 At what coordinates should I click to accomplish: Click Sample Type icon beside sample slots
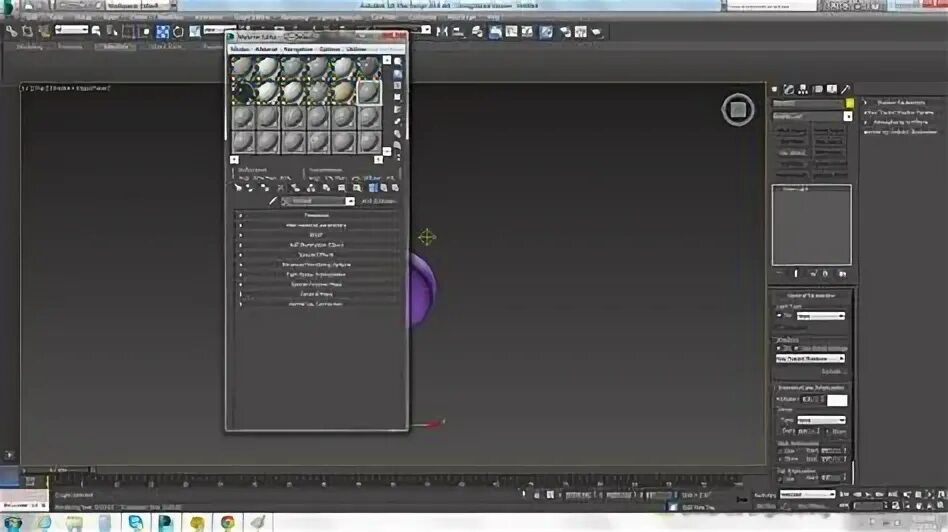[x=398, y=61]
